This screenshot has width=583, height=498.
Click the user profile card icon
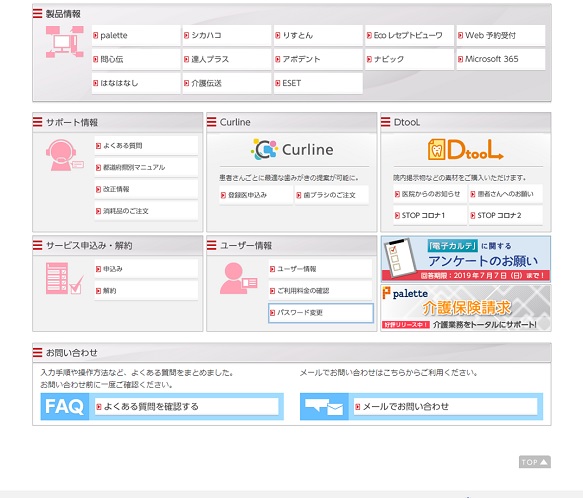pos(238,278)
